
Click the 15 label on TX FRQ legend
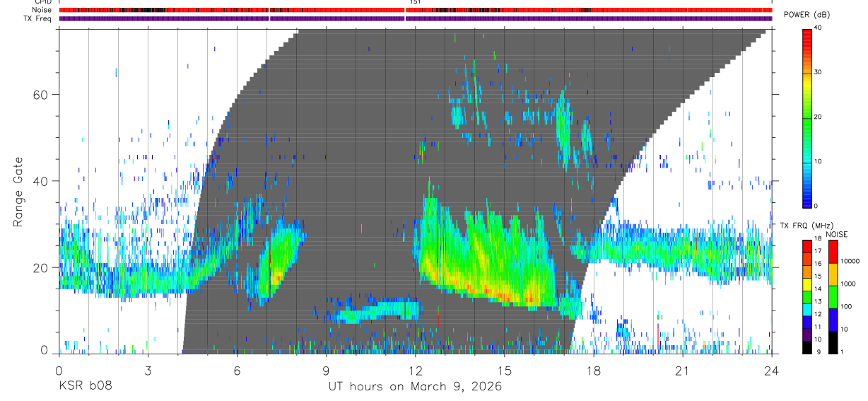(x=817, y=278)
